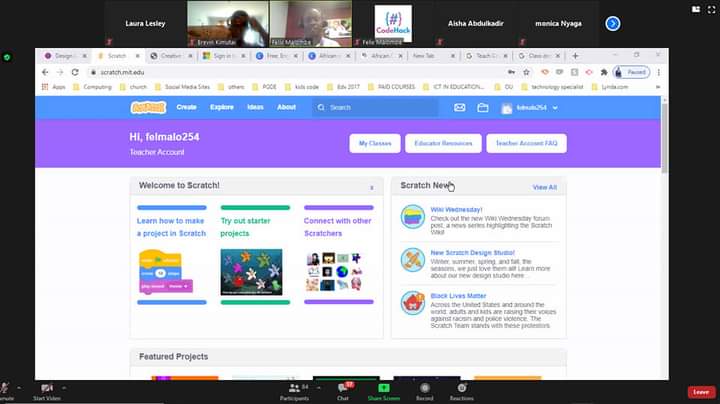
Task: Open video options arrow beside Start Video
Action: point(64,388)
